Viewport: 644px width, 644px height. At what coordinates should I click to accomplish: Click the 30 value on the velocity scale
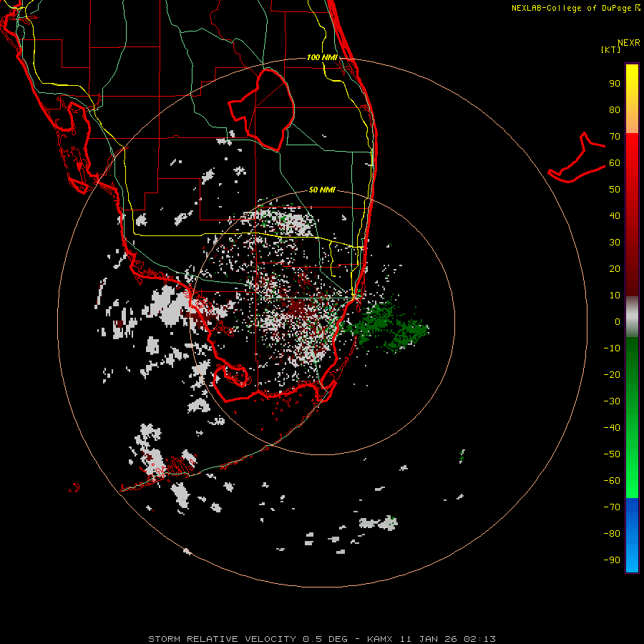pos(615,243)
